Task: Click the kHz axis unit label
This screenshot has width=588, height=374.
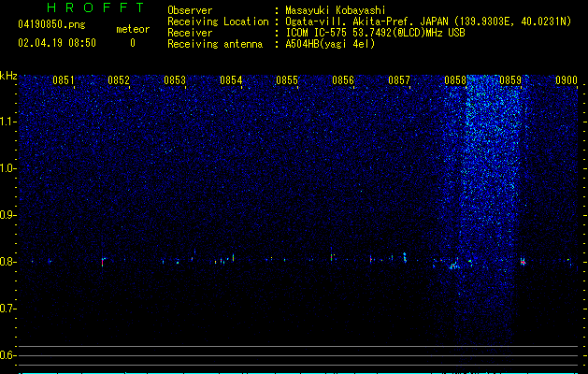Action: click(x=8, y=76)
